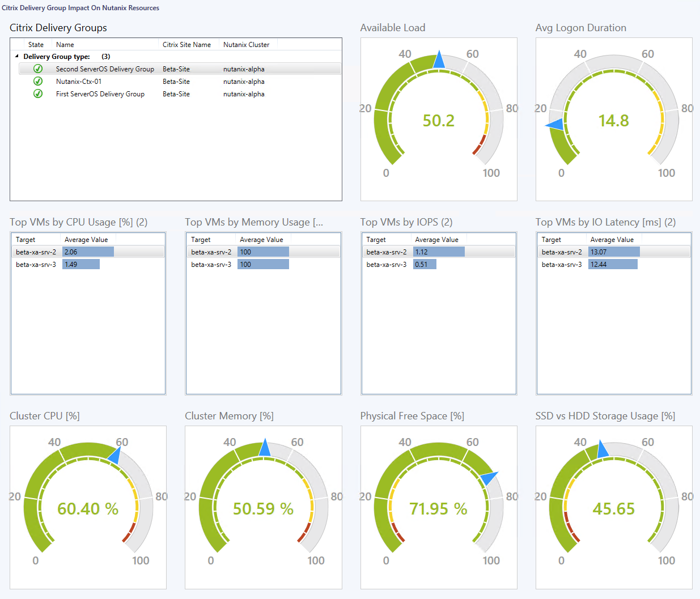Select Second ServerOS Delivery Group row
The image size is (700, 599).
(180, 69)
